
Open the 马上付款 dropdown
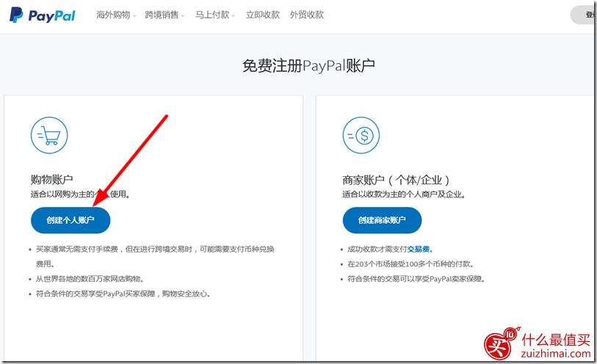[x=215, y=15]
